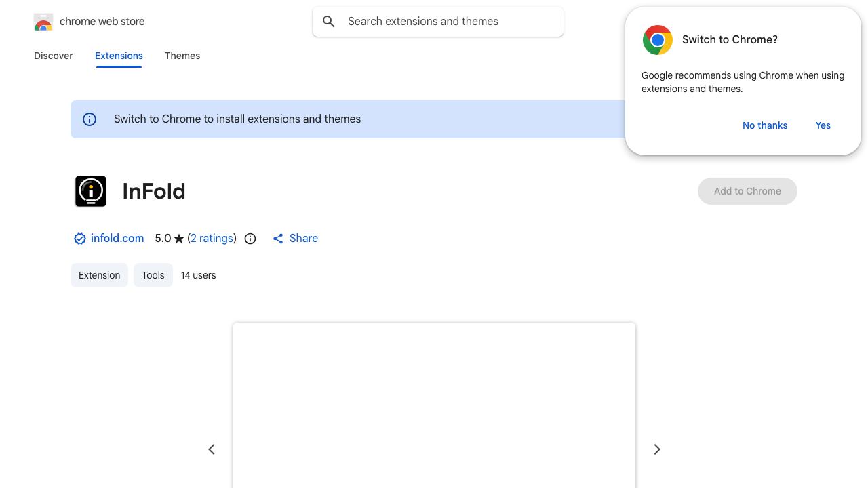Show the next screenshot with right chevron
The height and width of the screenshot is (488, 868).
[x=656, y=449]
